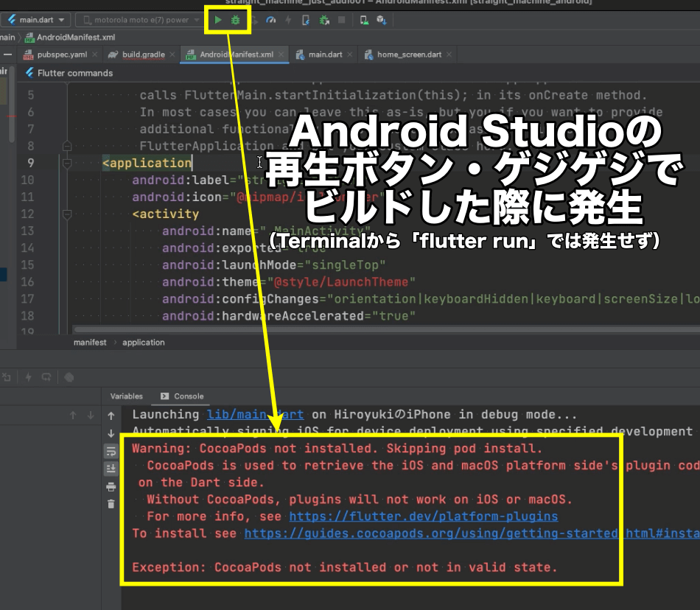Click line number 15 in the gutter
700x610 pixels.
(x=27, y=265)
